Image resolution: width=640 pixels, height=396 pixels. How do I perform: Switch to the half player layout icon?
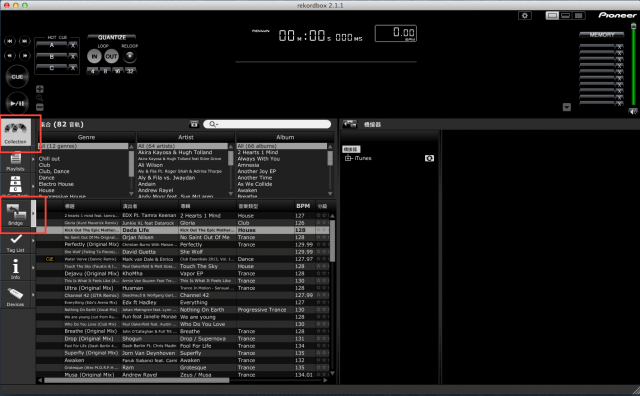(x=566, y=16)
